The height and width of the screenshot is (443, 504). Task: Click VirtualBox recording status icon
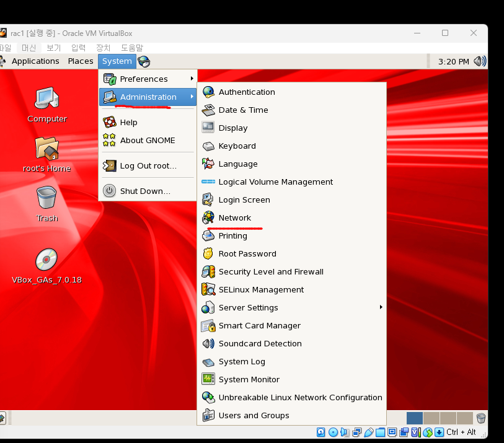point(404,432)
